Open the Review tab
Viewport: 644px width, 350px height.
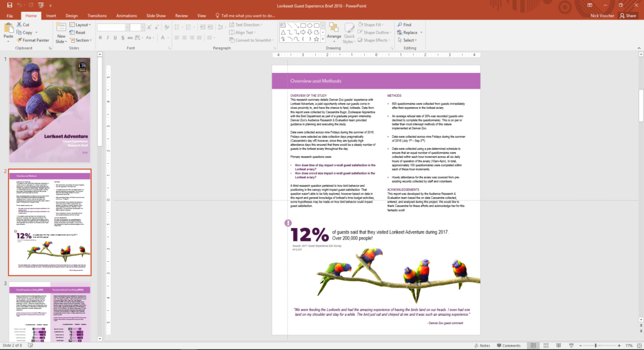pyautogui.click(x=182, y=16)
